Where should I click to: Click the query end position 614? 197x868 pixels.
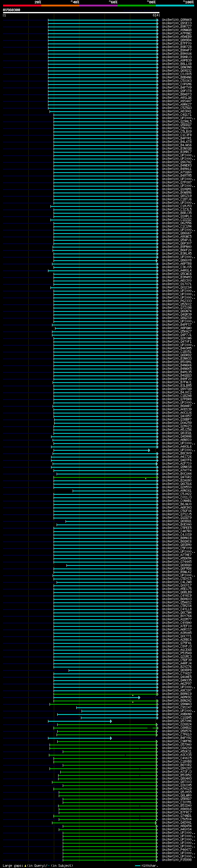(x=155, y=15)
